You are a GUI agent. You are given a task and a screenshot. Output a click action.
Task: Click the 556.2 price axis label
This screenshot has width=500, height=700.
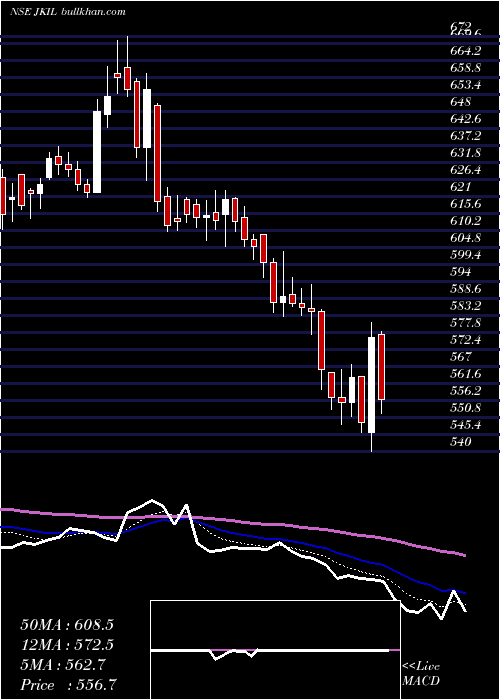(466, 391)
